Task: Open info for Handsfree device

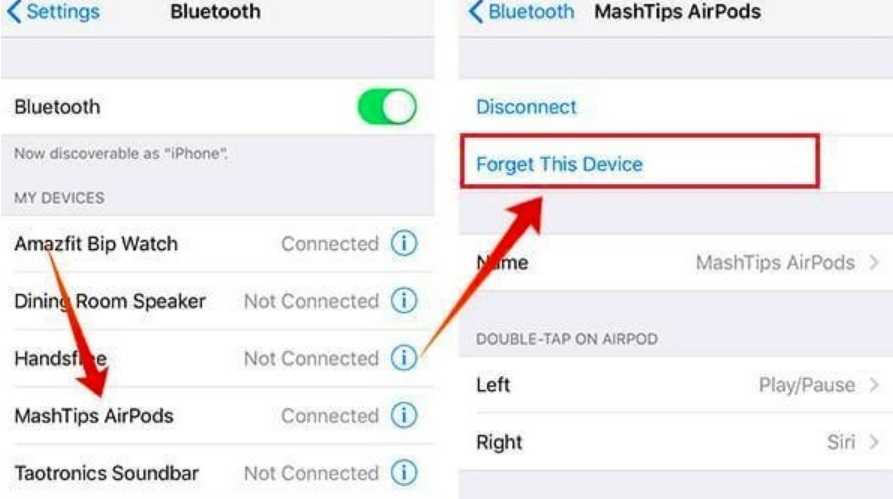Action: coord(404,358)
